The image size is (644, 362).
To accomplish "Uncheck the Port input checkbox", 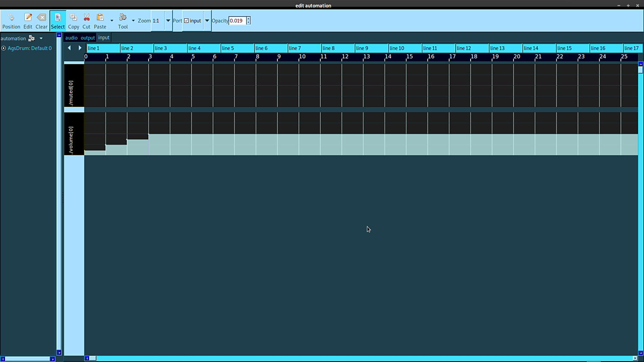I will [x=187, y=21].
